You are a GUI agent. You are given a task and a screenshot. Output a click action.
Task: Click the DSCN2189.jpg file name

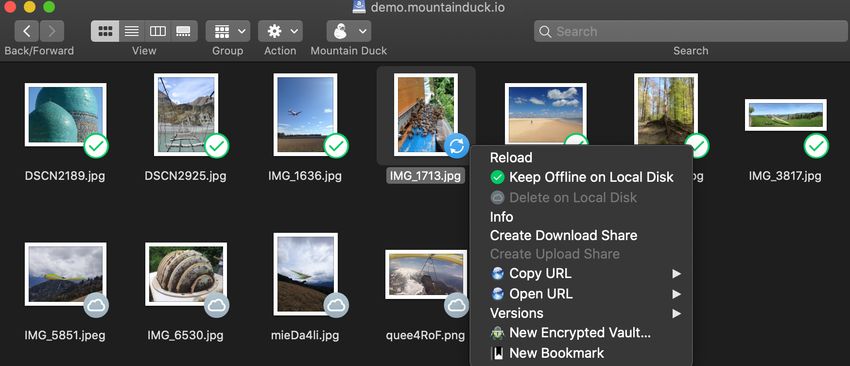point(65,176)
